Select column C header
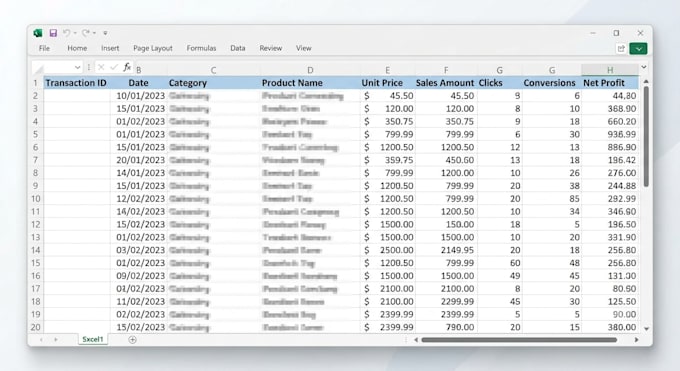680x371 pixels. pos(213,70)
